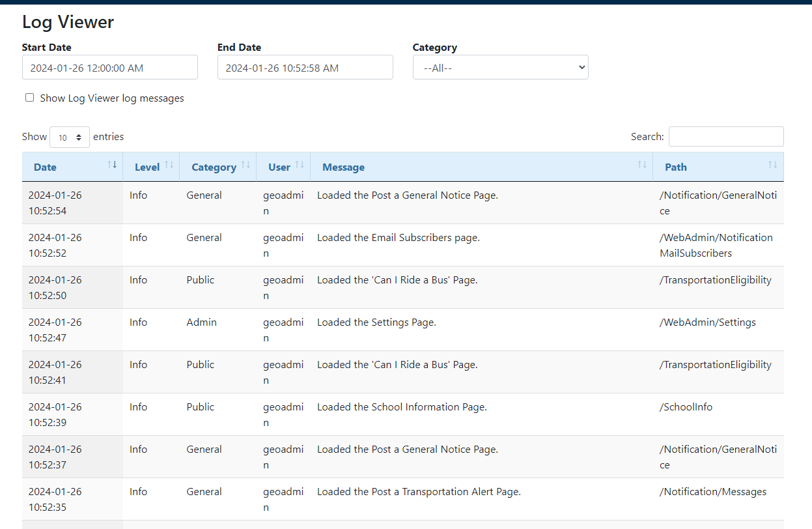This screenshot has height=529, width=812.
Task: Sort the Message column with its sort icon
Action: point(642,165)
